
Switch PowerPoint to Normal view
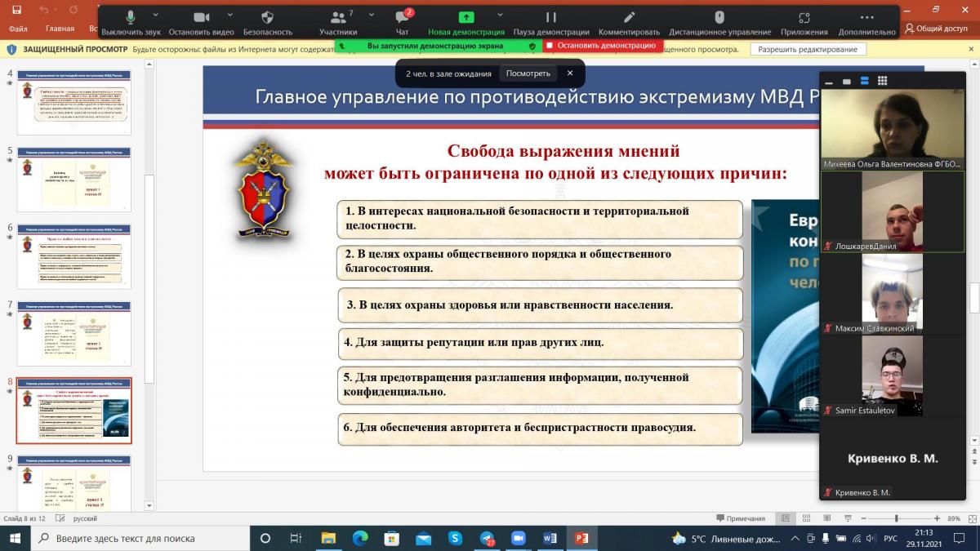pyautogui.click(x=785, y=518)
